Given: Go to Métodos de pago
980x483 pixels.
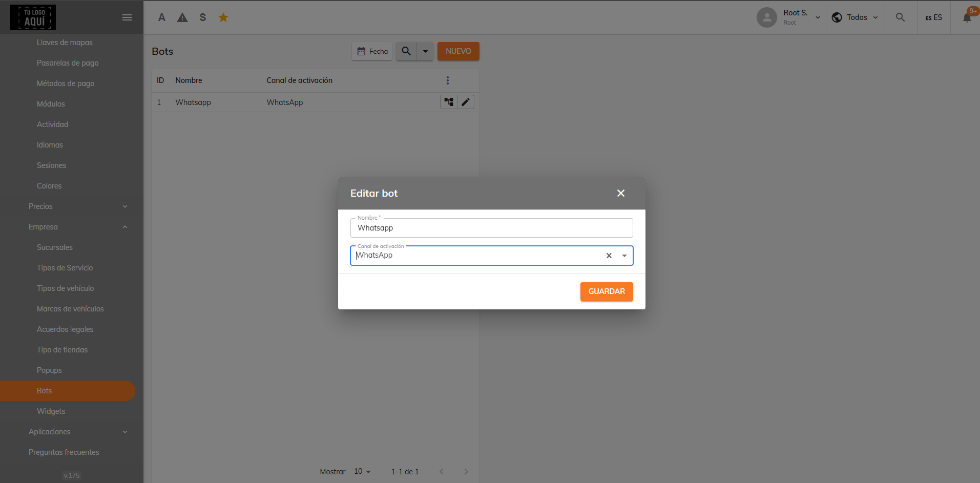Looking at the screenshot, I should click(x=66, y=83).
